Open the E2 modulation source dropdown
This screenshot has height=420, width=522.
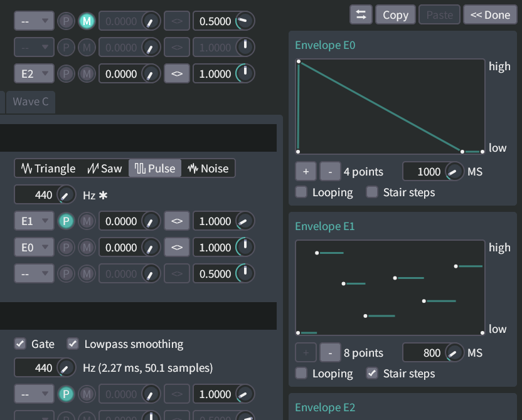point(34,74)
